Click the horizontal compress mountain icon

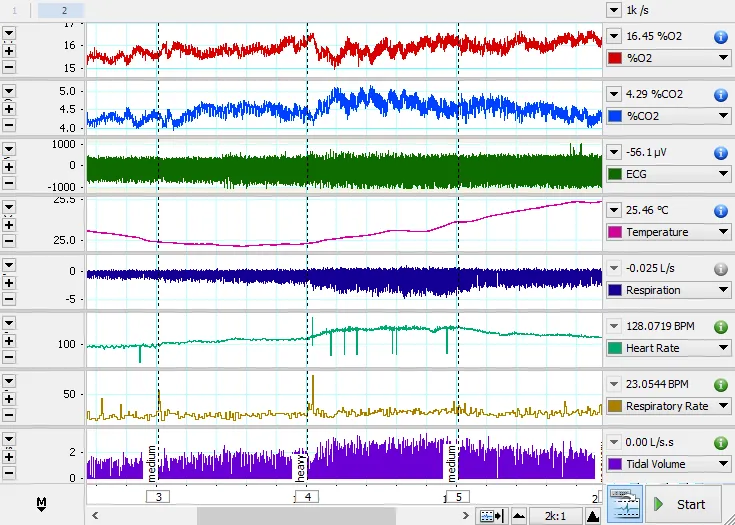coord(518,516)
